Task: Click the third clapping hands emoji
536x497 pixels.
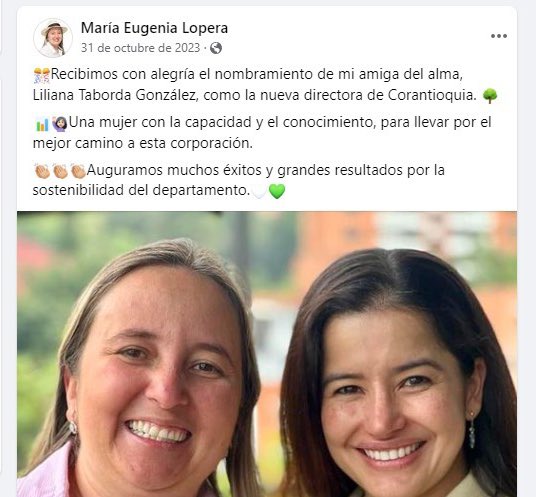Action: tap(78, 171)
